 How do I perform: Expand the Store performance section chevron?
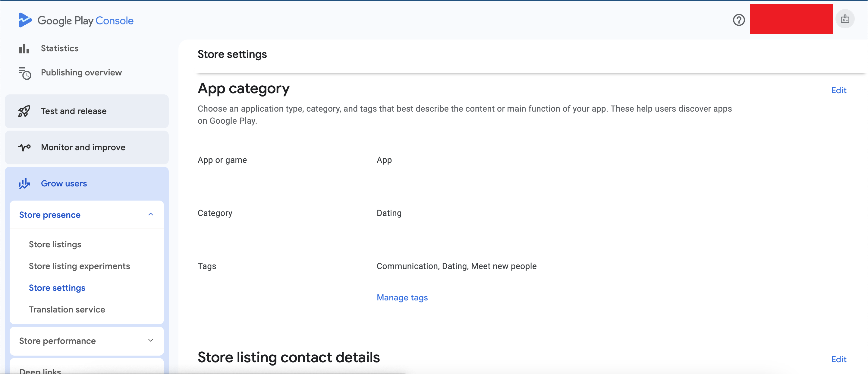point(151,341)
